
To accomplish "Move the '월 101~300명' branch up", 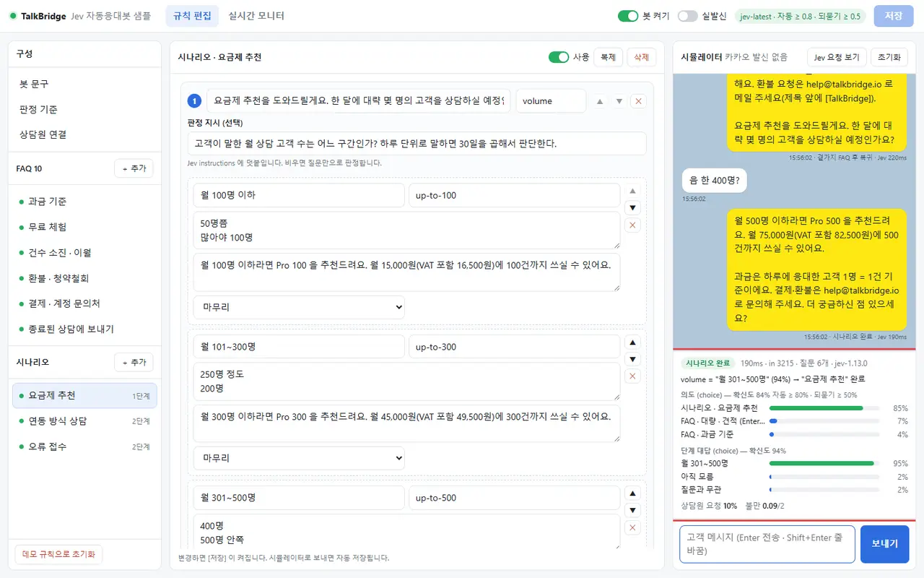I will pyautogui.click(x=633, y=342).
